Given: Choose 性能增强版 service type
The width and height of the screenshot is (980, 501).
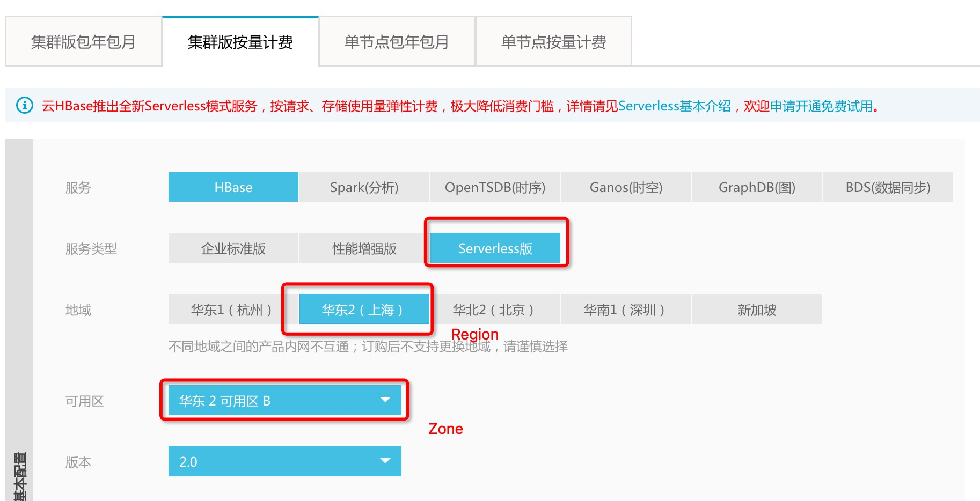Looking at the screenshot, I should (364, 248).
